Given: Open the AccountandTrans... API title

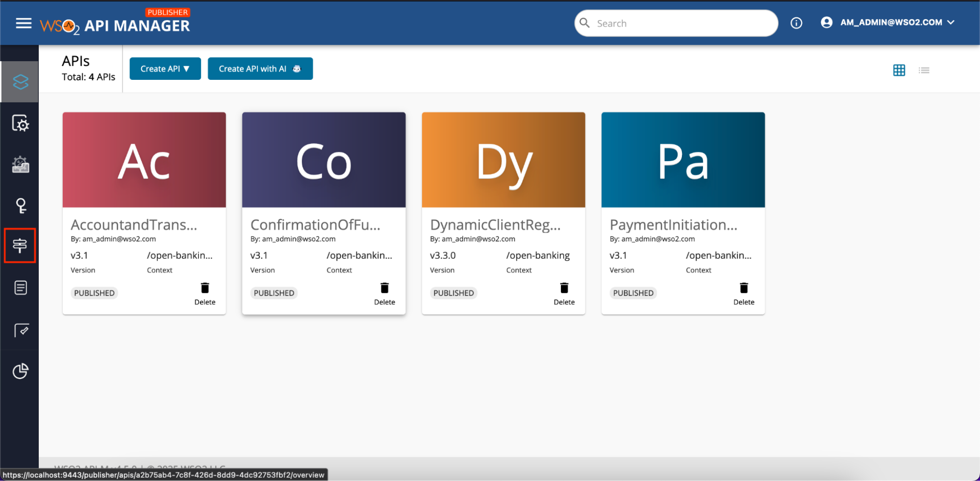Looking at the screenshot, I should 134,224.
